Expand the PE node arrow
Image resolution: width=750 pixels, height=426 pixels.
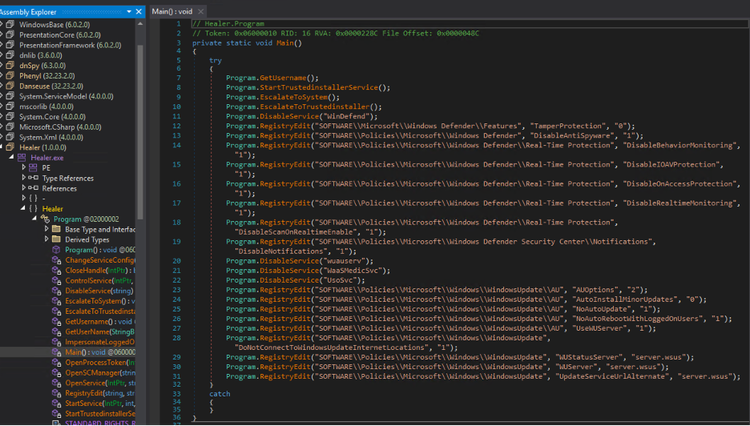(x=24, y=168)
